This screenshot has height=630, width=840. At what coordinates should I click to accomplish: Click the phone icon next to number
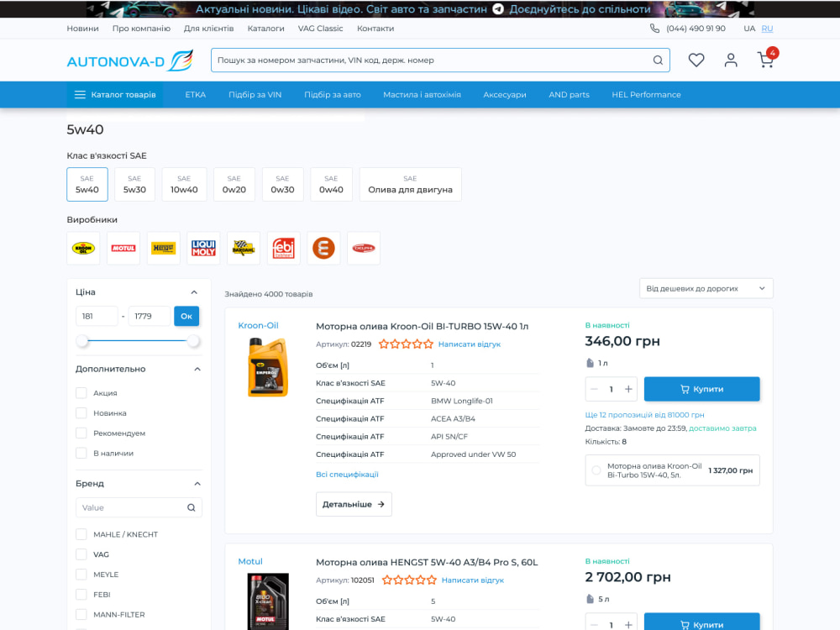click(x=654, y=29)
